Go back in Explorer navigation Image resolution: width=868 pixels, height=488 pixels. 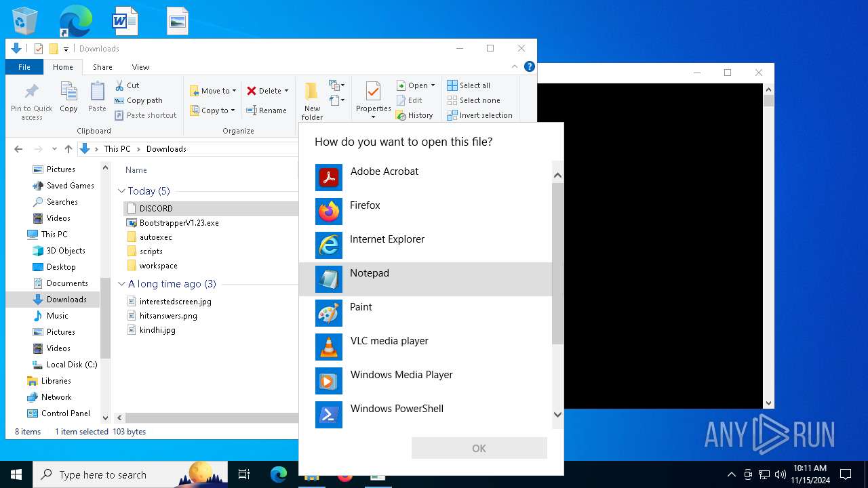[18, 149]
